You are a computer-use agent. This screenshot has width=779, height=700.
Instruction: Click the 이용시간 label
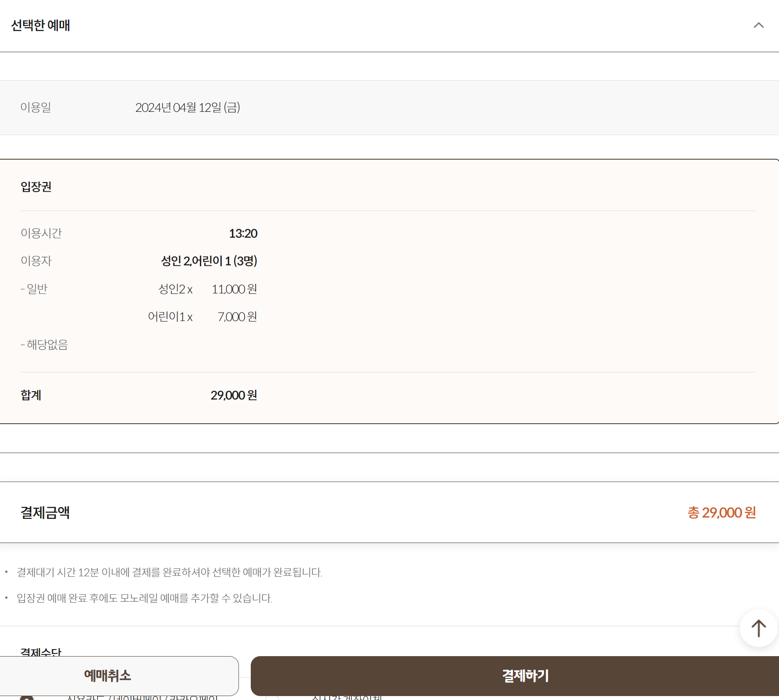point(41,233)
